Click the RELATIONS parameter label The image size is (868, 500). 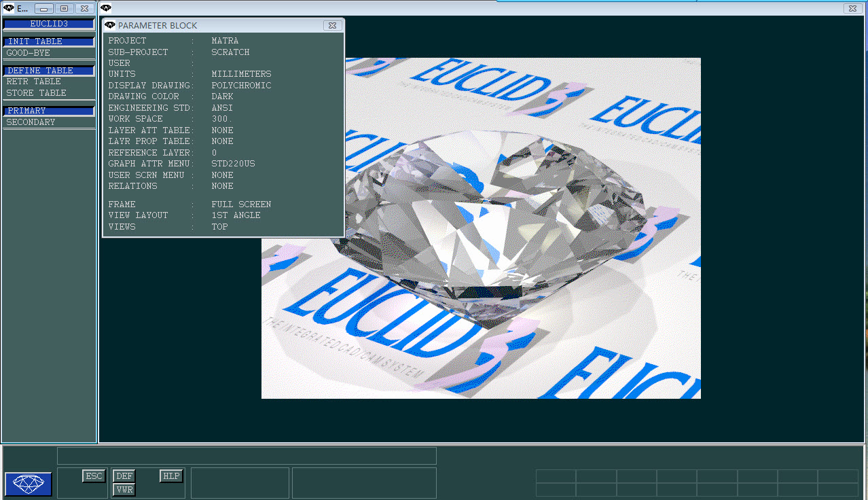point(133,186)
